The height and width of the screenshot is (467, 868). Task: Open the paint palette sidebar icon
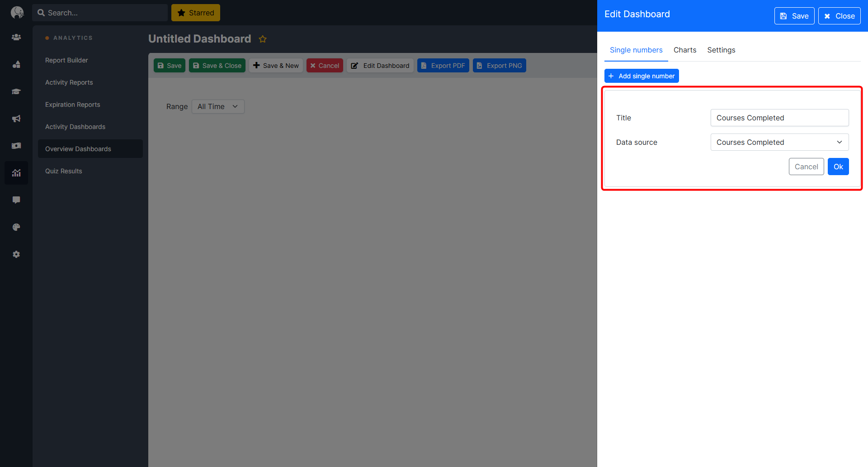coord(16,227)
